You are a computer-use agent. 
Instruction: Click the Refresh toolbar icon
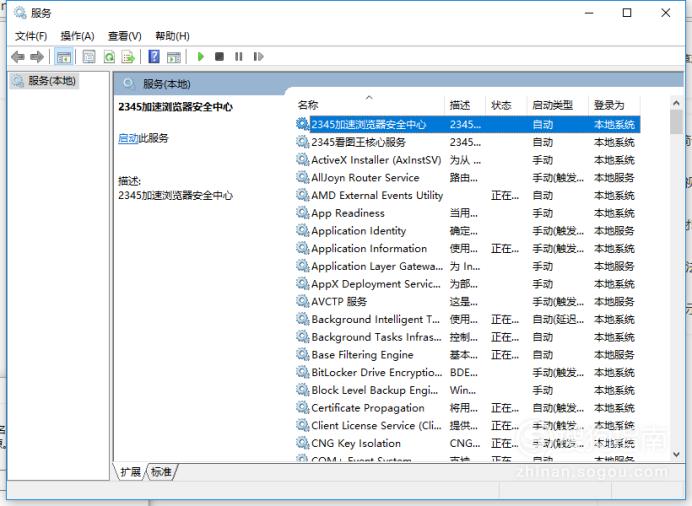(x=109, y=57)
